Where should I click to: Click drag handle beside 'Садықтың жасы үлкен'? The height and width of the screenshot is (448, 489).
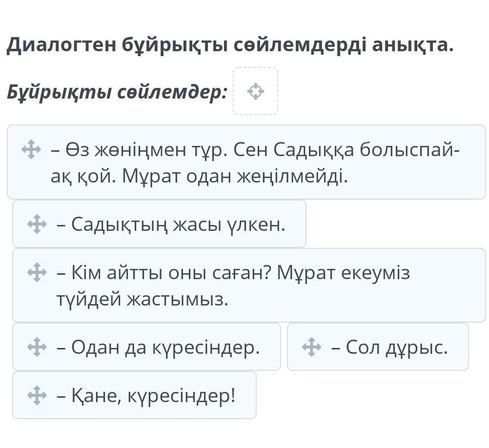click(37, 224)
